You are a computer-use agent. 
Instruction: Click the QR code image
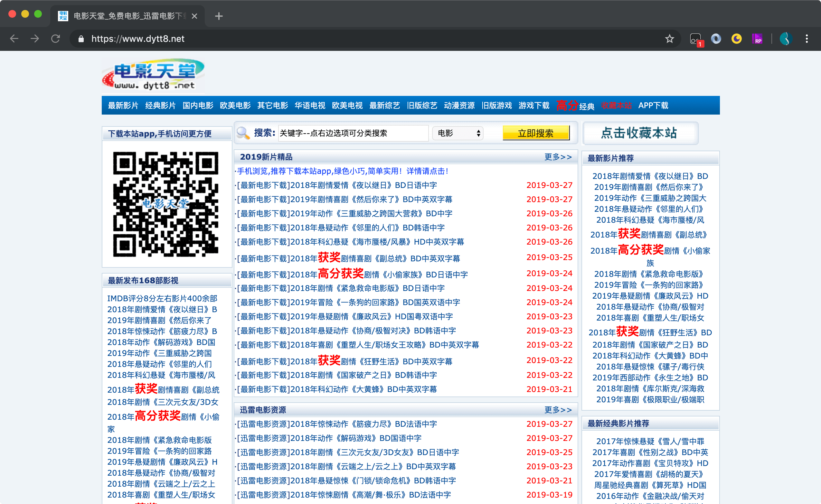(x=166, y=204)
